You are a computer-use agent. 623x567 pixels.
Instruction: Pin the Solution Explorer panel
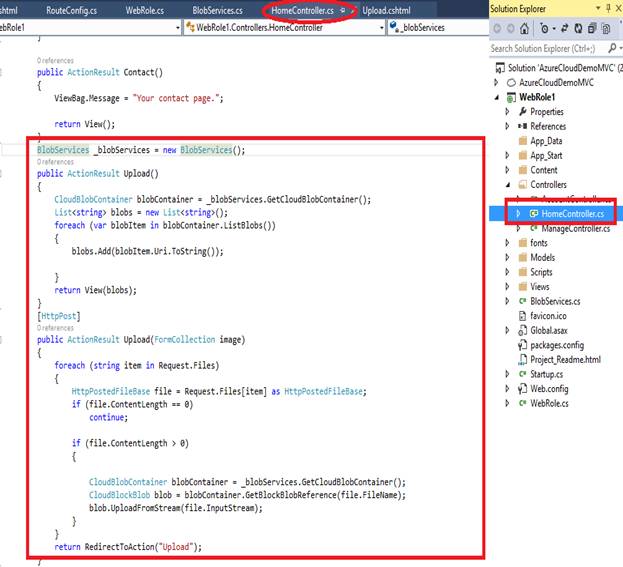pyautogui.click(x=608, y=8)
